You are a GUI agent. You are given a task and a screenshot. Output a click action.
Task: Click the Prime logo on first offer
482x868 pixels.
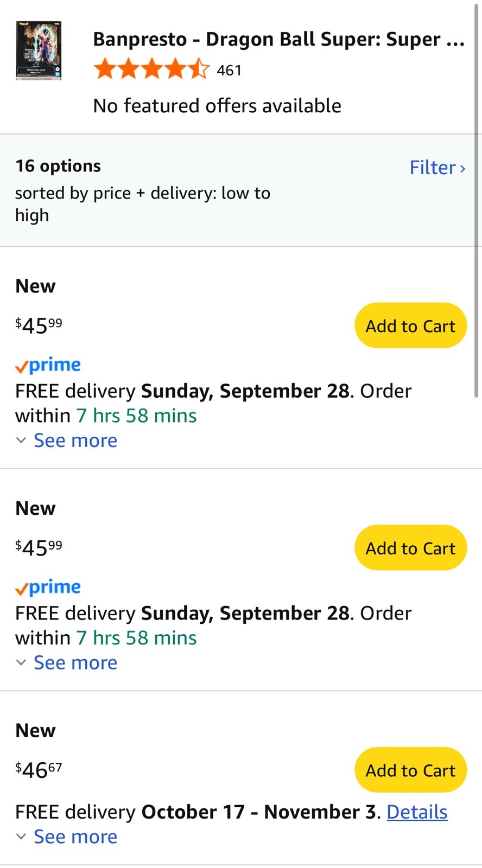48,366
